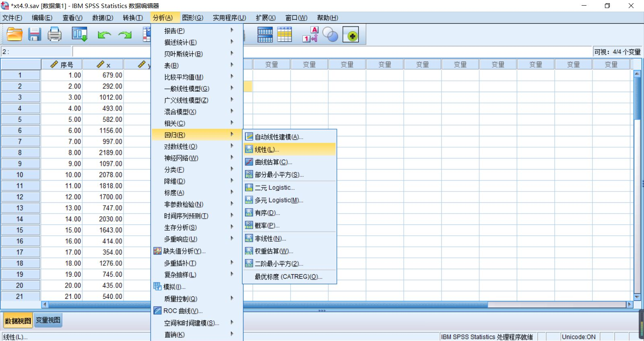
Task: Launch 模拟(I) simulation
Action: pyautogui.click(x=197, y=287)
